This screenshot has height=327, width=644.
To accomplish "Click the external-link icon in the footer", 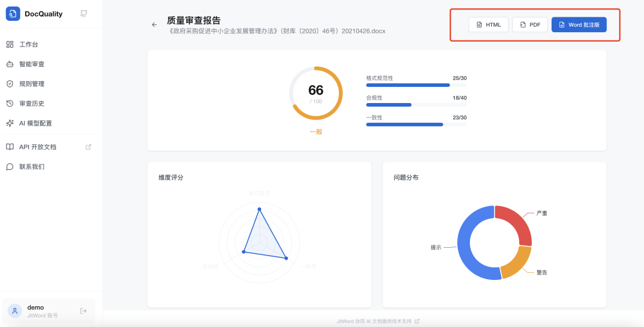I will (x=417, y=321).
